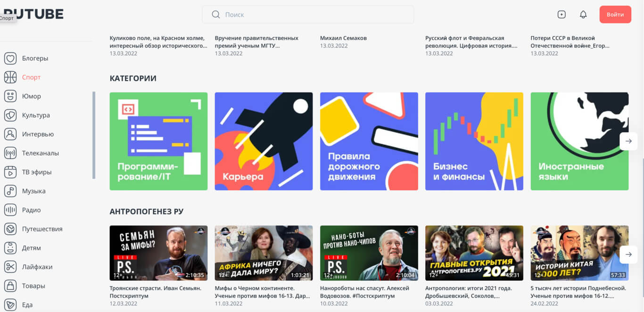Open the notifications bell icon

(x=583, y=15)
